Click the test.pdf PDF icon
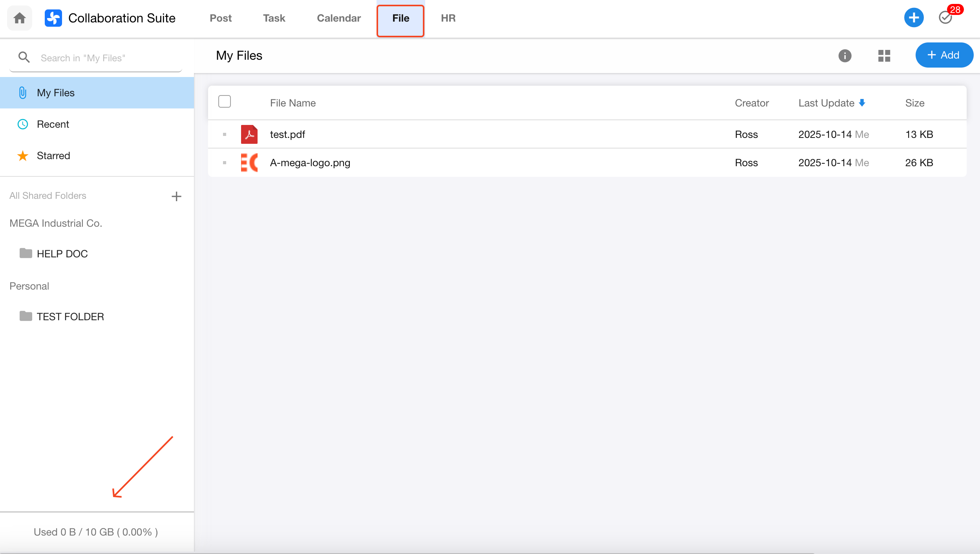 pyautogui.click(x=249, y=134)
